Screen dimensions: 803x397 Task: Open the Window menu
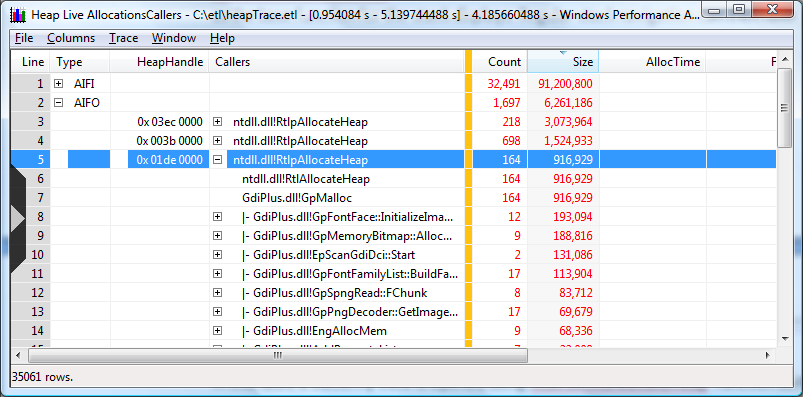coord(174,38)
